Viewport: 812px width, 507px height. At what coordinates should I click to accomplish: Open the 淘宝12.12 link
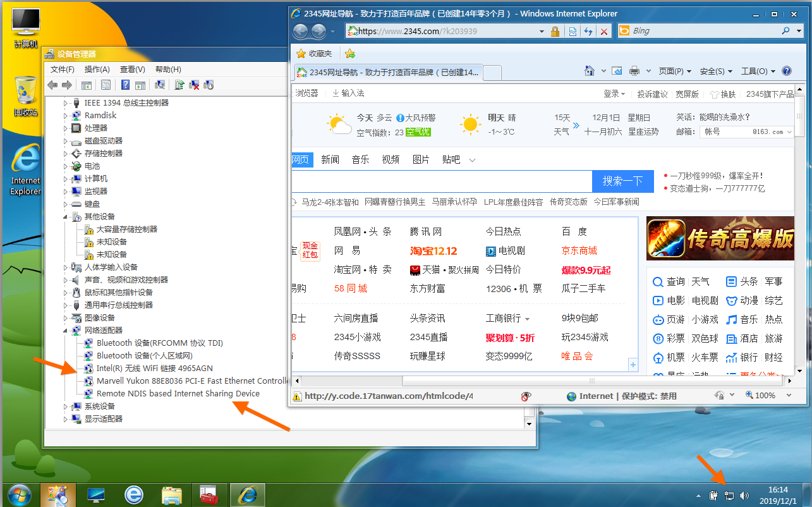click(433, 251)
